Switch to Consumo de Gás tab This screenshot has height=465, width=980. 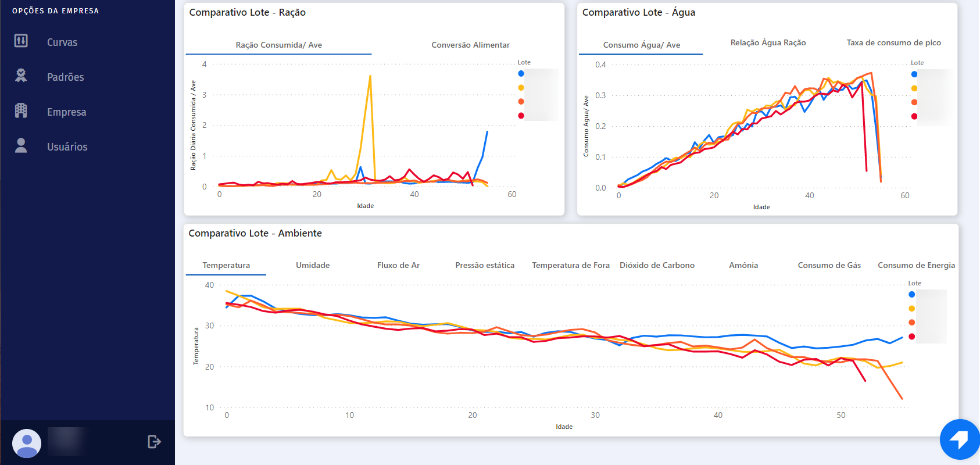(x=829, y=265)
